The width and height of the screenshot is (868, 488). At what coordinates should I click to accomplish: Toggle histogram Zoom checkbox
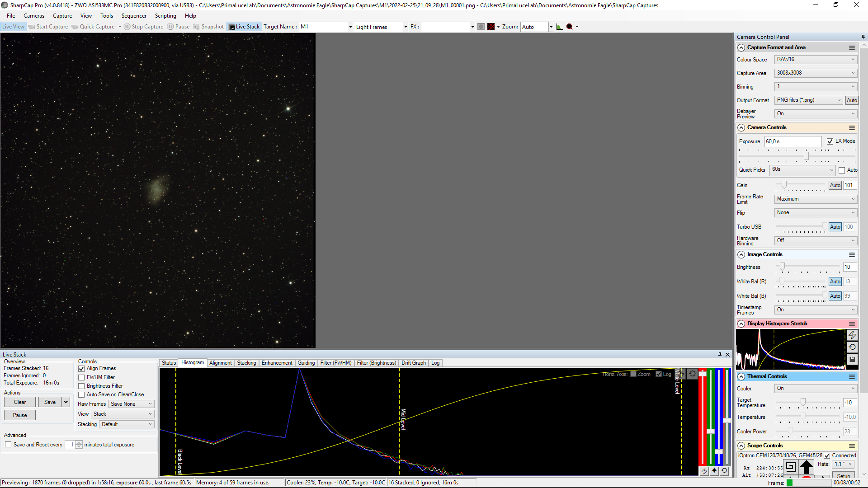(x=633, y=374)
